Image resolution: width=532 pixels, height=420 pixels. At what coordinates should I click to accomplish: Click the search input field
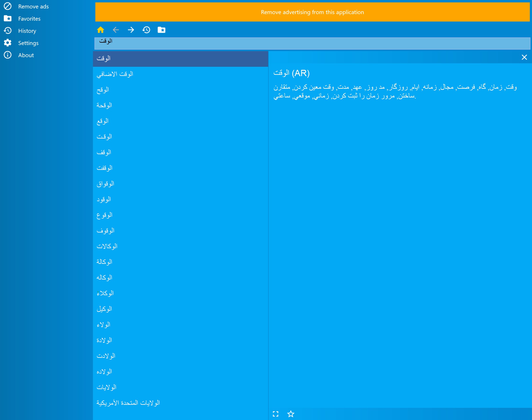click(x=312, y=44)
